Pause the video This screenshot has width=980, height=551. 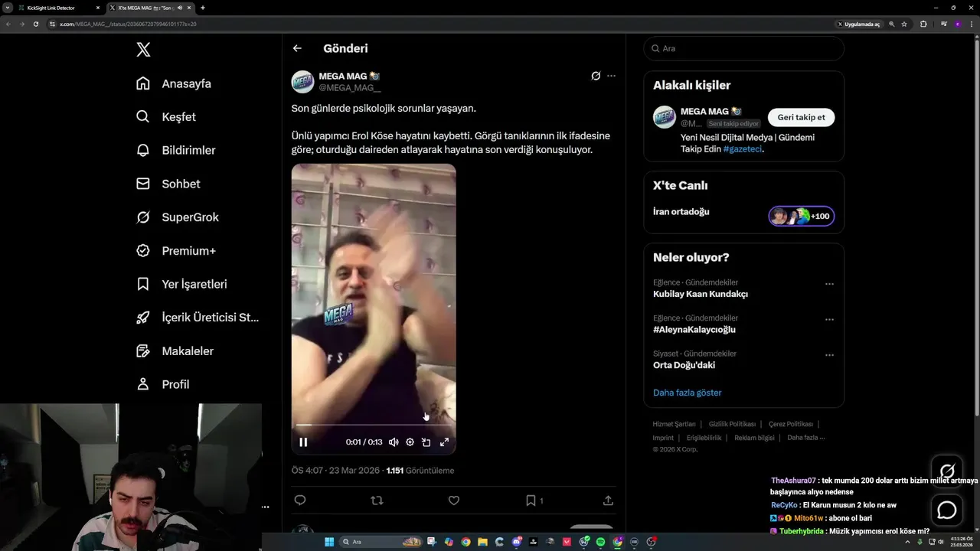click(303, 442)
